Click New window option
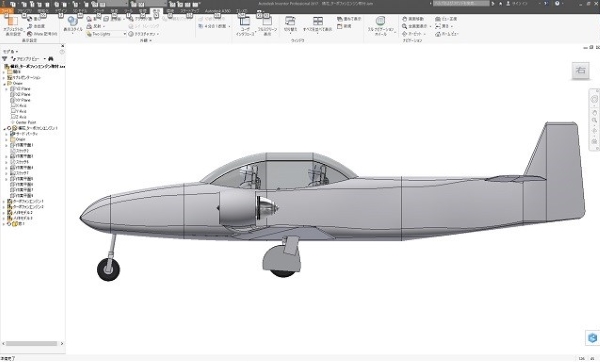 [x=344, y=26]
